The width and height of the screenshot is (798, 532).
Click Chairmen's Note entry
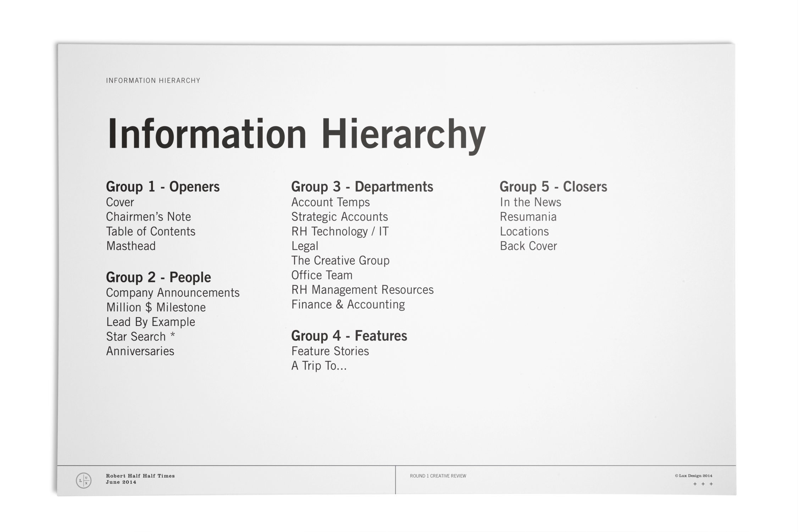[149, 217]
